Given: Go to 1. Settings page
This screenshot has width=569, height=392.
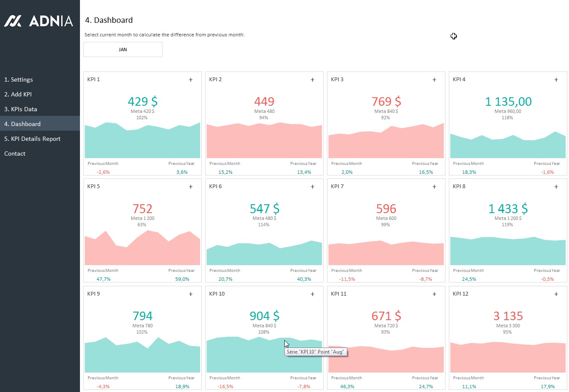Looking at the screenshot, I should [19, 79].
